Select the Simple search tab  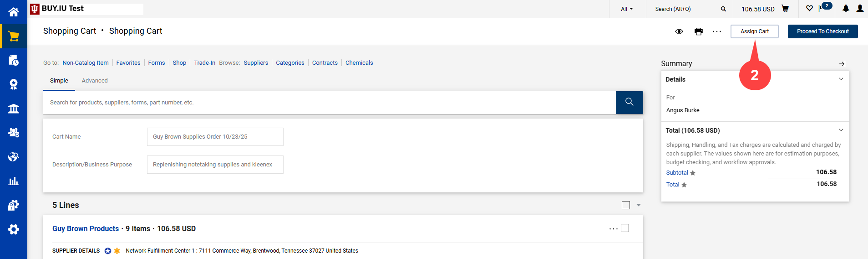click(x=59, y=81)
